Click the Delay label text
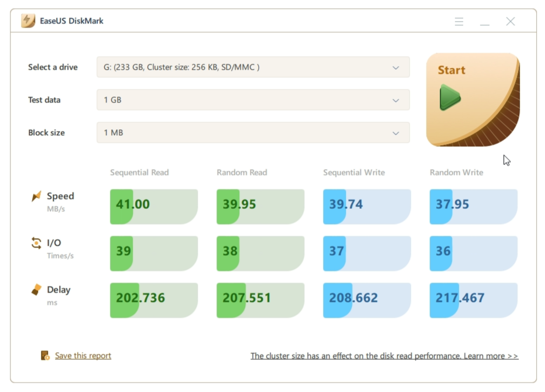545x392 pixels. [59, 290]
